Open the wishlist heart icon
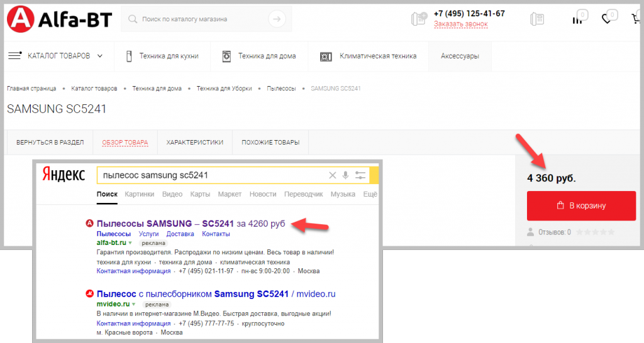 click(607, 19)
